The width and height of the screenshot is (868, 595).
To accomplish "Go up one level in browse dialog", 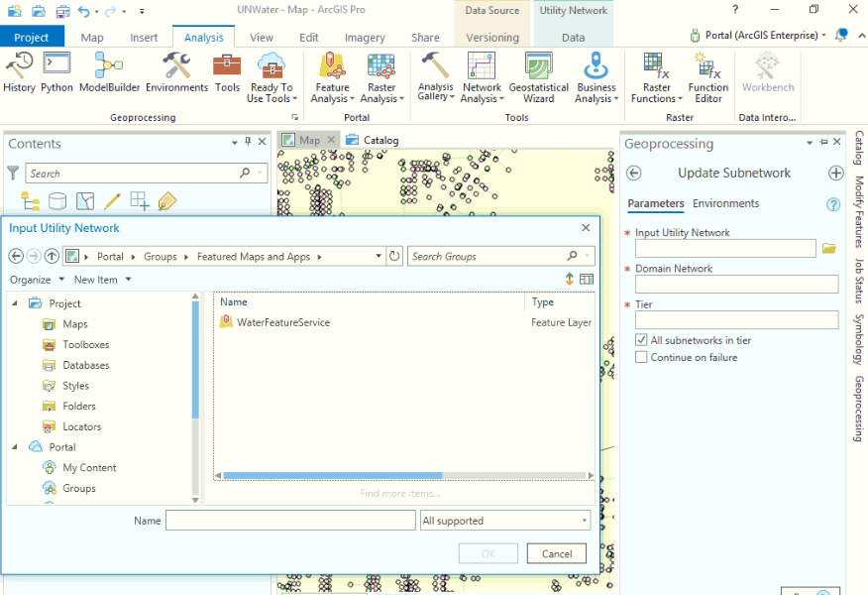I will click(x=52, y=256).
